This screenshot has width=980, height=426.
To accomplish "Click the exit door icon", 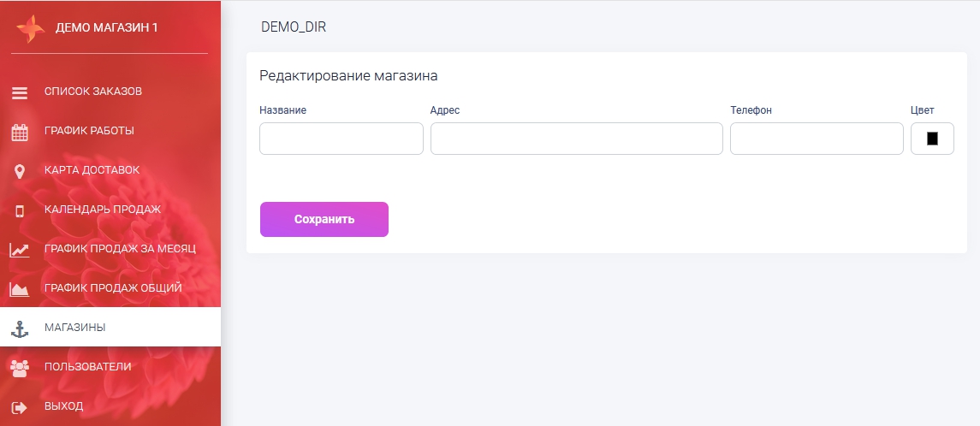I will point(20,406).
